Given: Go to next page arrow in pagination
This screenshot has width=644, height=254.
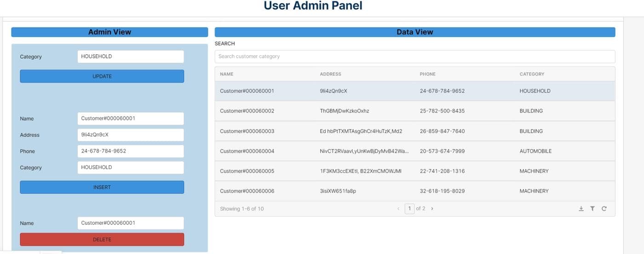Looking at the screenshot, I should click(432, 209).
